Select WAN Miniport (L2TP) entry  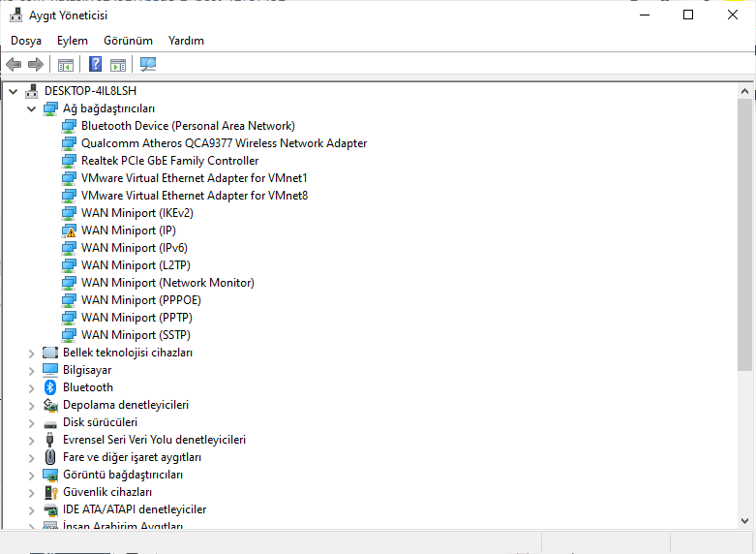[136, 265]
